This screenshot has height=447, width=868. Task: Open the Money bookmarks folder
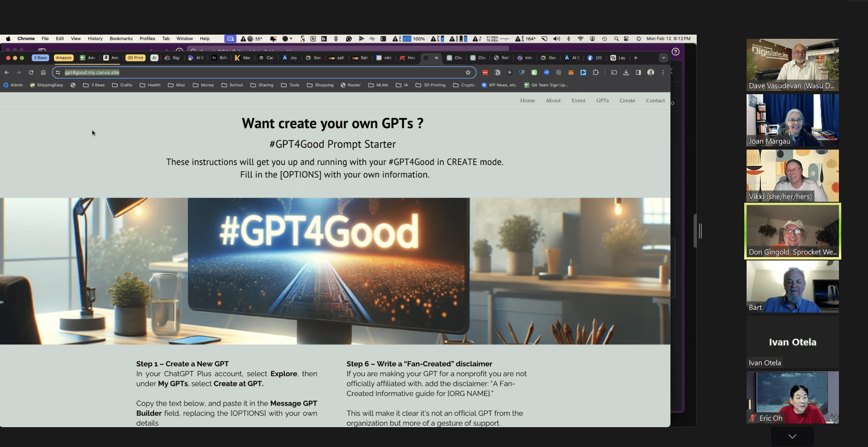tap(203, 85)
